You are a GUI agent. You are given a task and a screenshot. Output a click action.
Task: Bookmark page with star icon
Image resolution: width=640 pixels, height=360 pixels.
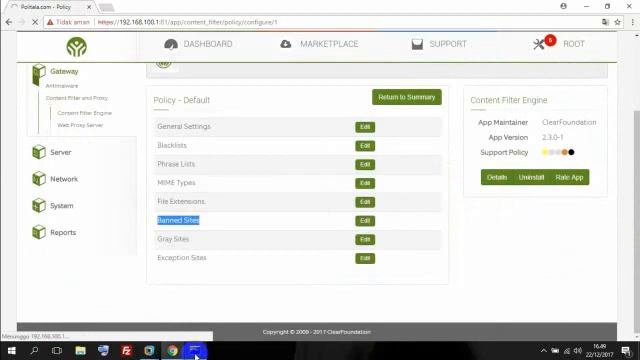pyautogui.click(x=618, y=22)
